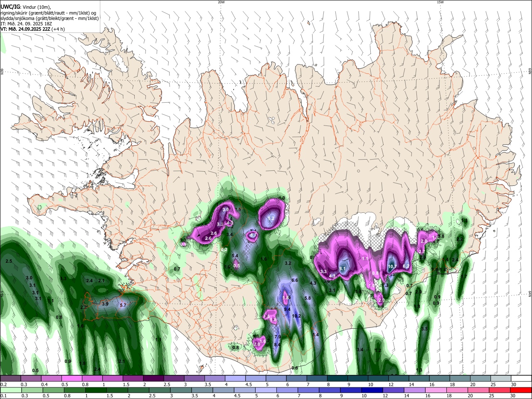Select the '9.4' precipitation value on map
The height and width of the screenshot is (399, 532).
point(287,309)
